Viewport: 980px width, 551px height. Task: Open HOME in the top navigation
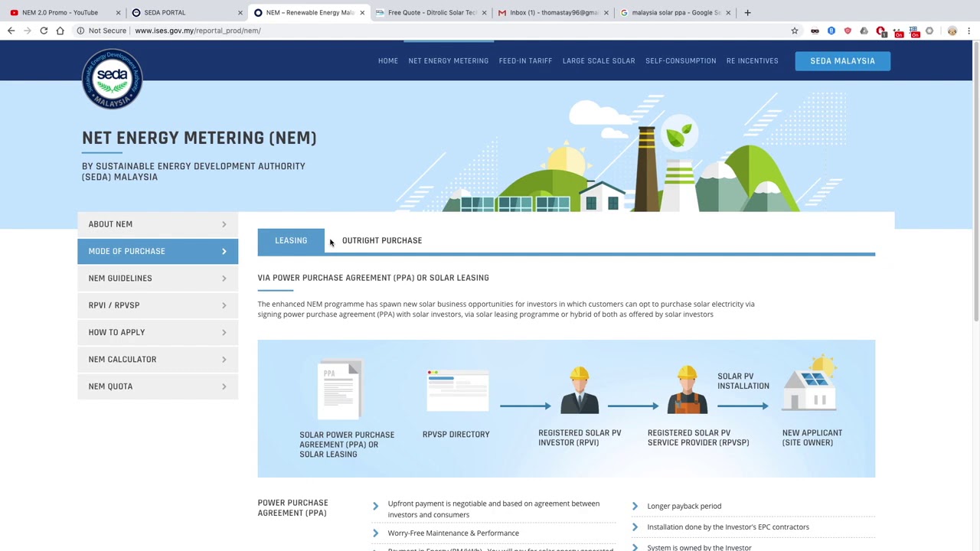[x=388, y=61]
